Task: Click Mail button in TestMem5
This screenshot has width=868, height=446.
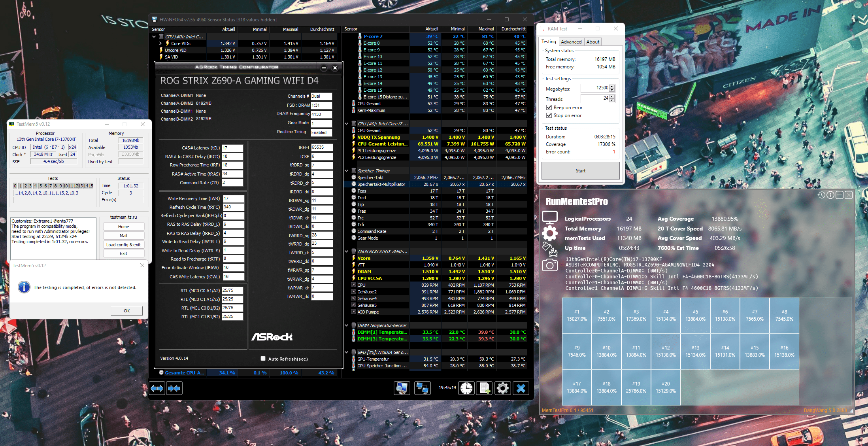Action: pyautogui.click(x=124, y=236)
